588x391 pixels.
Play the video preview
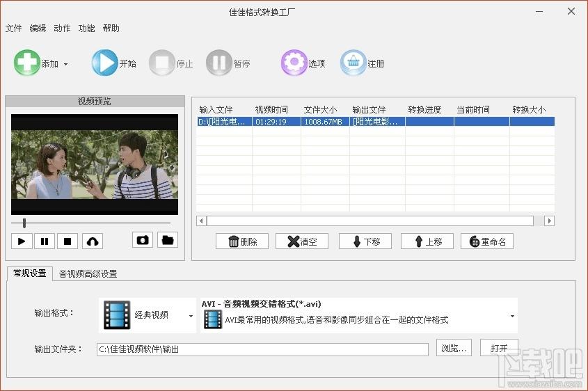tap(22, 241)
